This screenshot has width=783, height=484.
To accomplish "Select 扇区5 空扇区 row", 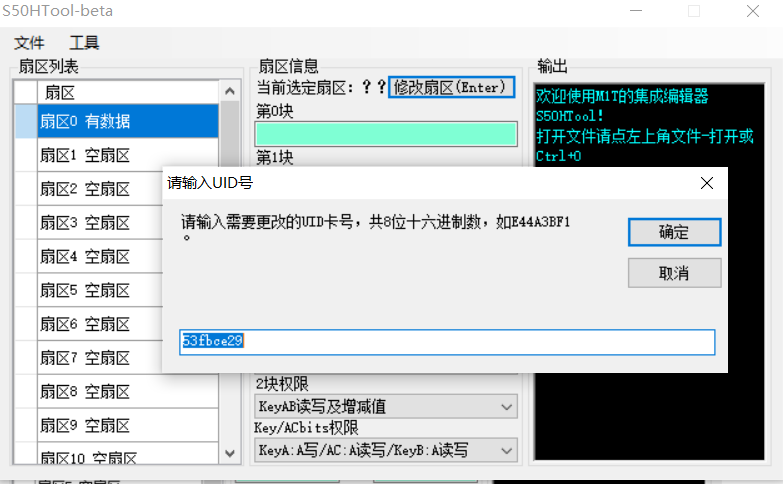I will (100, 290).
